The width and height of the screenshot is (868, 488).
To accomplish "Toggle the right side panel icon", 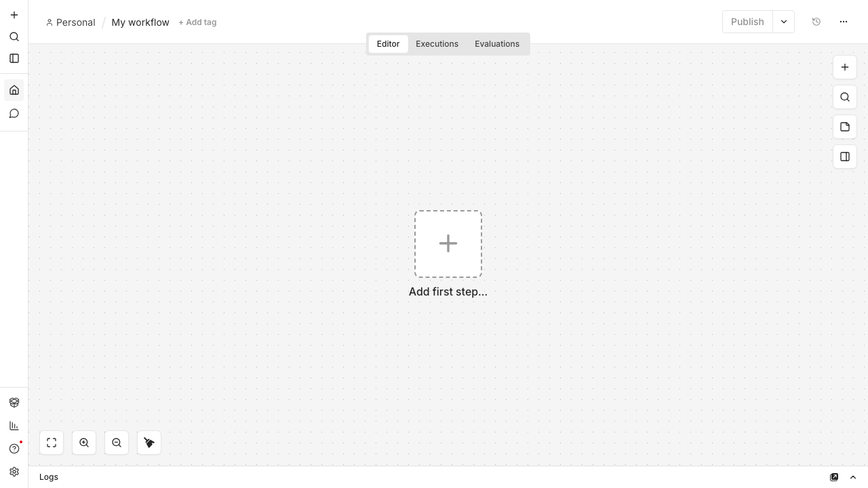I will tap(845, 157).
